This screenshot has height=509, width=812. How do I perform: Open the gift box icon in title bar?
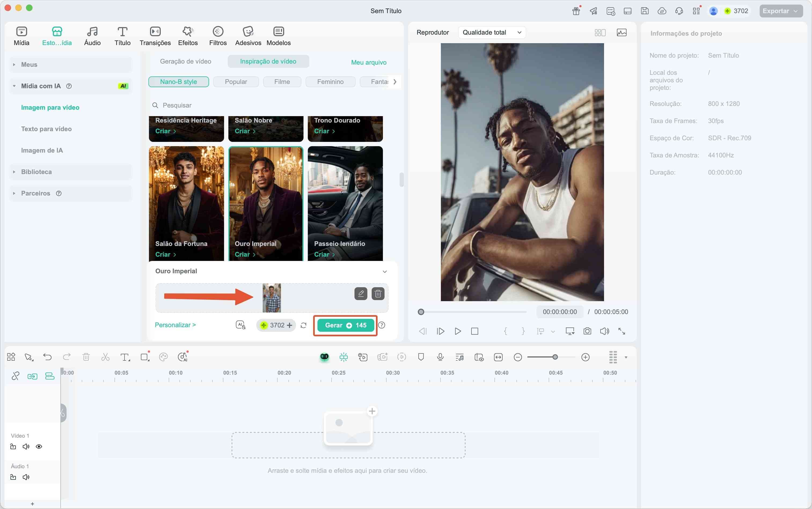click(x=576, y=11)
